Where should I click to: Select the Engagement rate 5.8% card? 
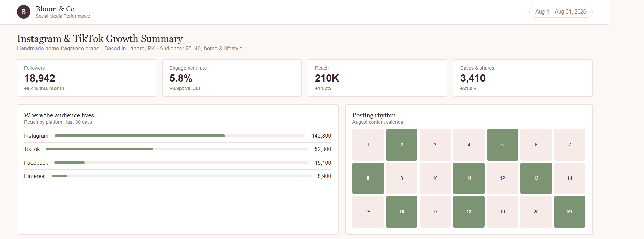tap(232, 78)
